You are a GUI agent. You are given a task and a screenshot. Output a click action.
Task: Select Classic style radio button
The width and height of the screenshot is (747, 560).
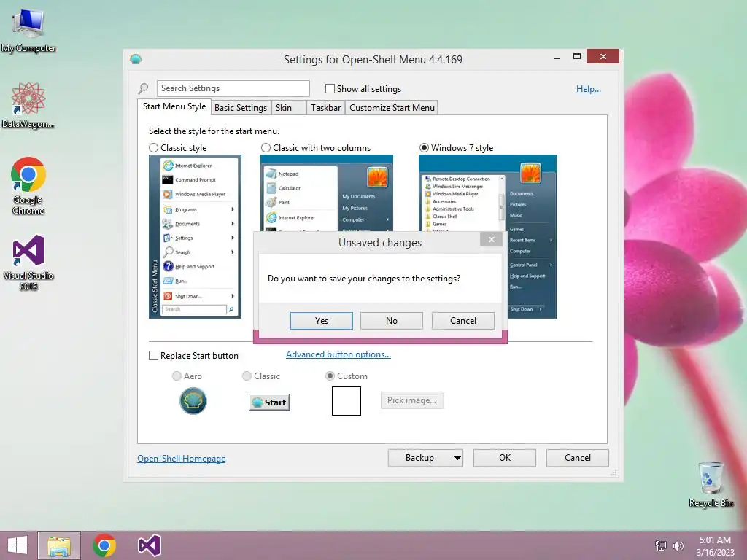153,147
